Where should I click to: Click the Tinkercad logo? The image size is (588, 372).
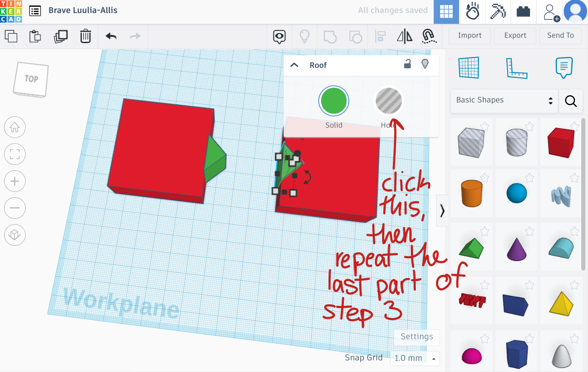click(10, 12)
